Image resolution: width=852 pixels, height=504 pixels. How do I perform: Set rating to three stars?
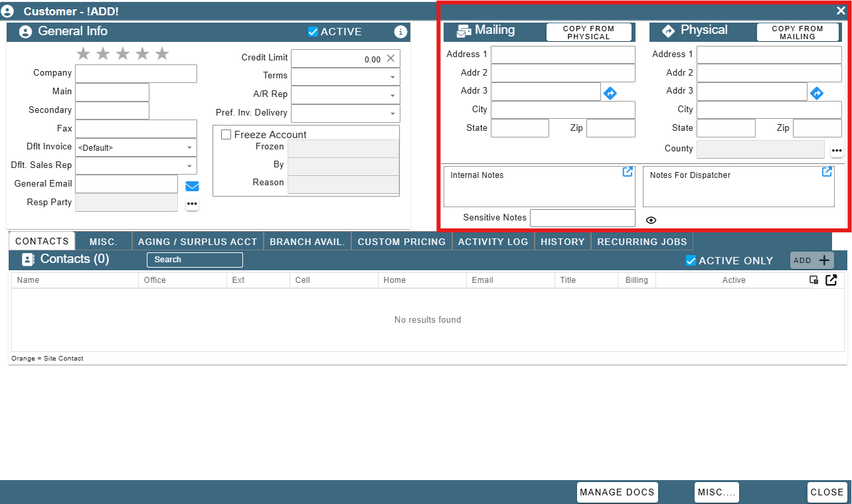(123, 54)
